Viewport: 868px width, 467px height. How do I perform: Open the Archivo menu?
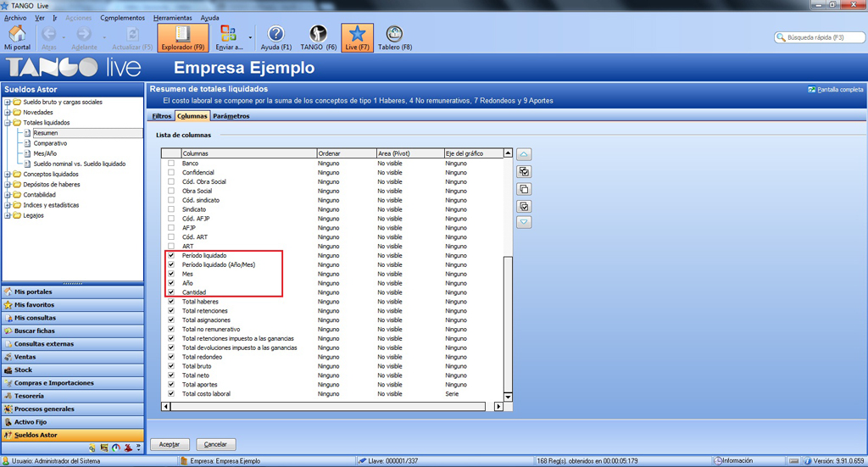pyautogui.click(x=15, y=18)
